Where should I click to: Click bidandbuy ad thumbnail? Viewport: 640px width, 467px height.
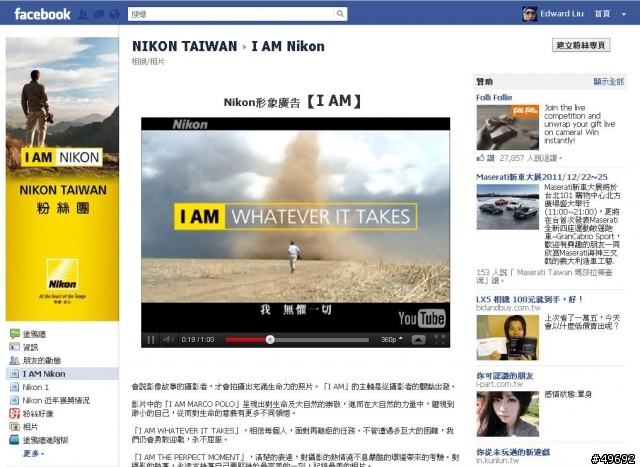508,337
